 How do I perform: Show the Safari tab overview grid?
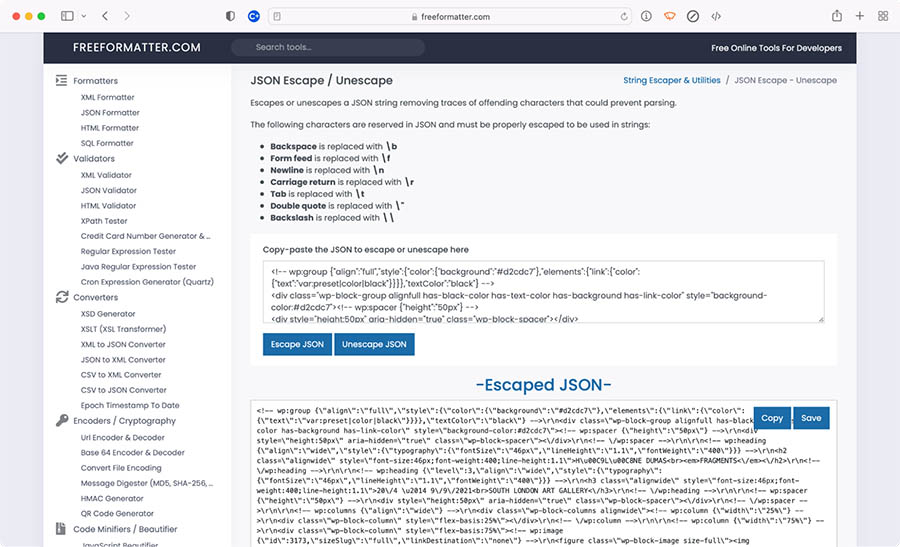click(883, 16)
